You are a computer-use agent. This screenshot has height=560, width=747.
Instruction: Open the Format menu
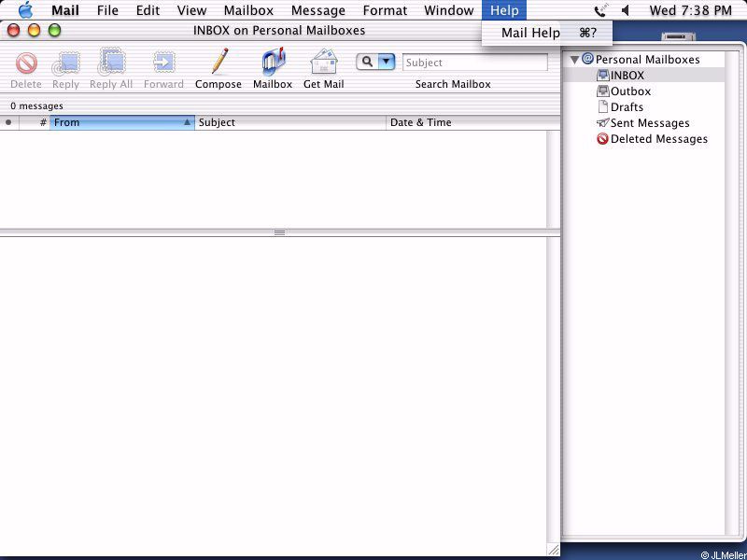385,10
